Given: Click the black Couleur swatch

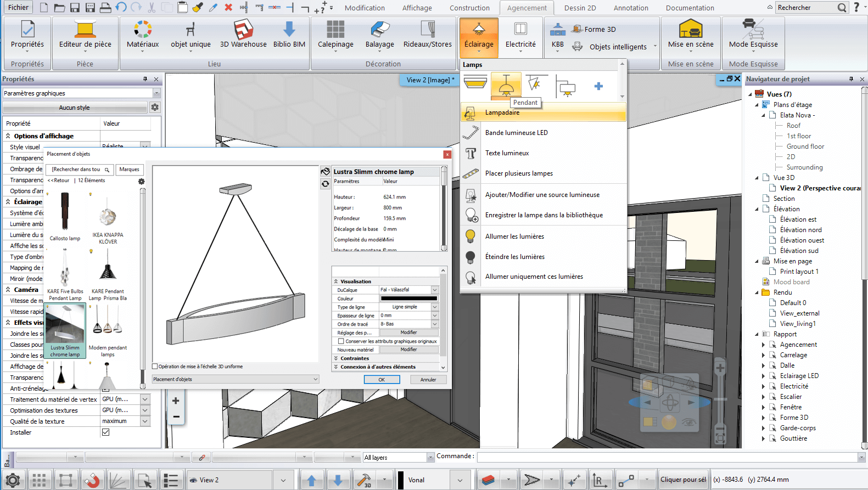Looking at the screenshot, I should (409, 298).
